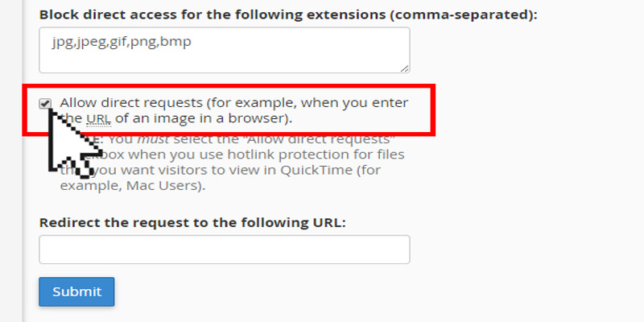Click the underlined URL abbreviation
The width and height of the screenshot is (644, 322).
click(x=97, y=119)
